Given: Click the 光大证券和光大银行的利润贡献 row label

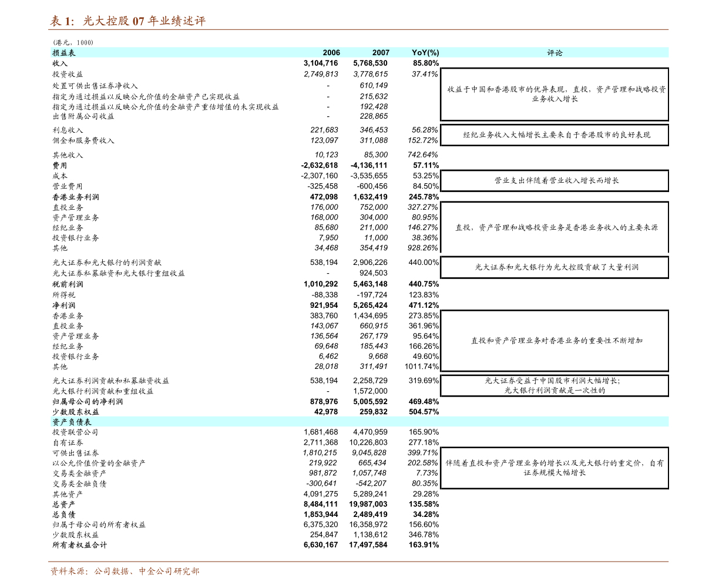Looking at the screenshot, I should [107, 263].
